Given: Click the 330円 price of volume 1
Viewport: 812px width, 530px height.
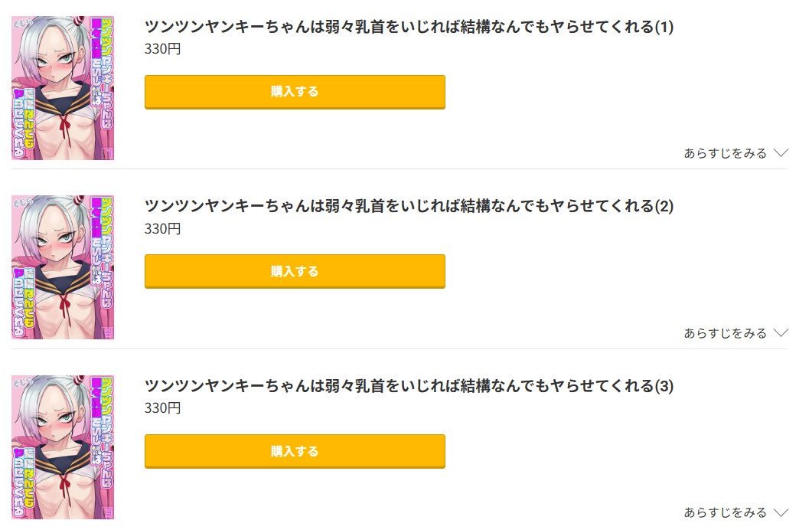Looking at the screenshot, I should (162, 49).
